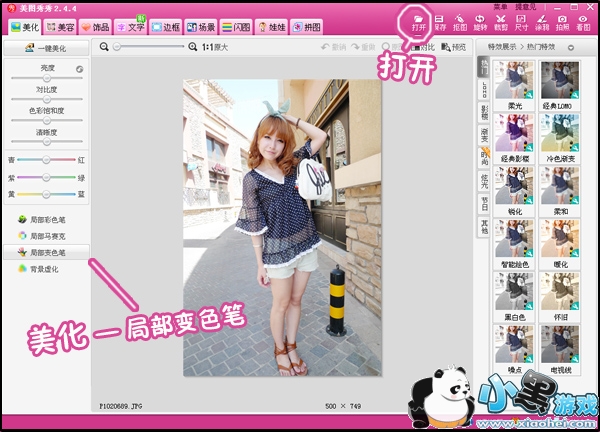
Task: Select 炫光 effects side tab
Action: pos(484,181)
